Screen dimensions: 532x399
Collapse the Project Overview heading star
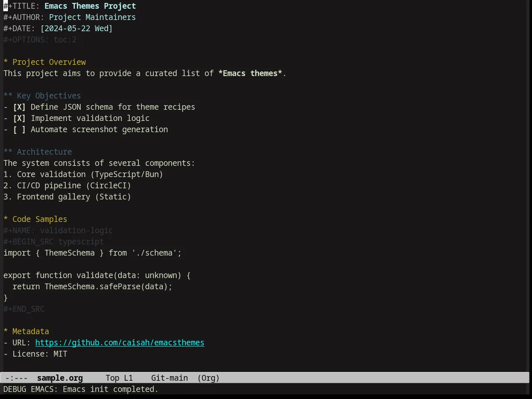coord(6,62)
